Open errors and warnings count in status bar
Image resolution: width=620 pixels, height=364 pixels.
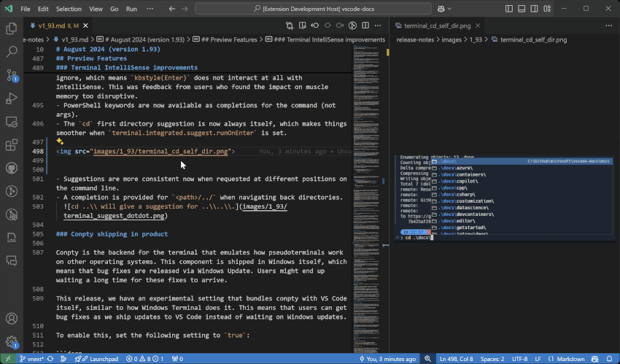[x=144, y=359]
